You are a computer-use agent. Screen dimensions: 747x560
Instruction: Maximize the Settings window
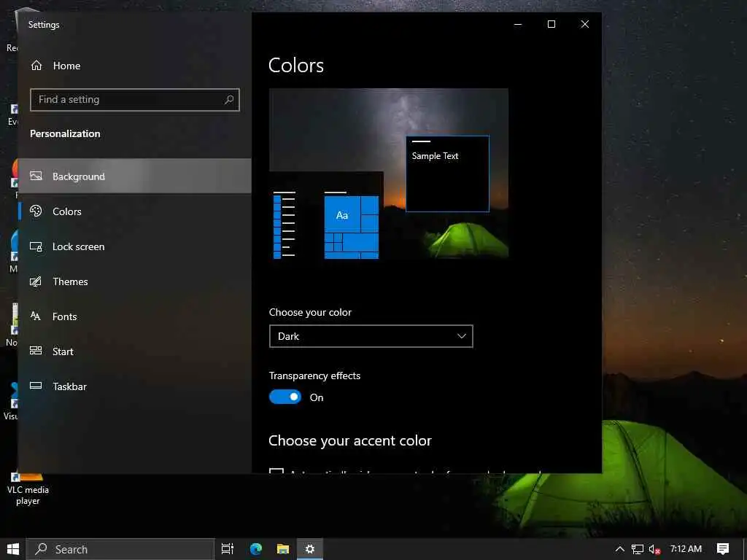pyautogui.click(x=551, y=24)
